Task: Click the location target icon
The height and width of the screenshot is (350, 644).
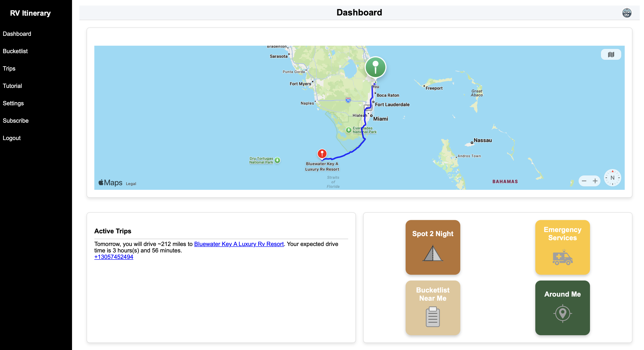Action: 563,313
